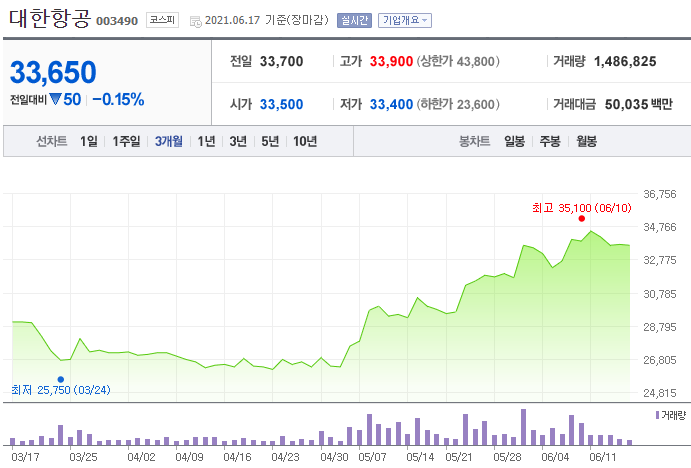Select the 3개월 line chart tab
Screen dimensions: 691x468
pos(168,141)
